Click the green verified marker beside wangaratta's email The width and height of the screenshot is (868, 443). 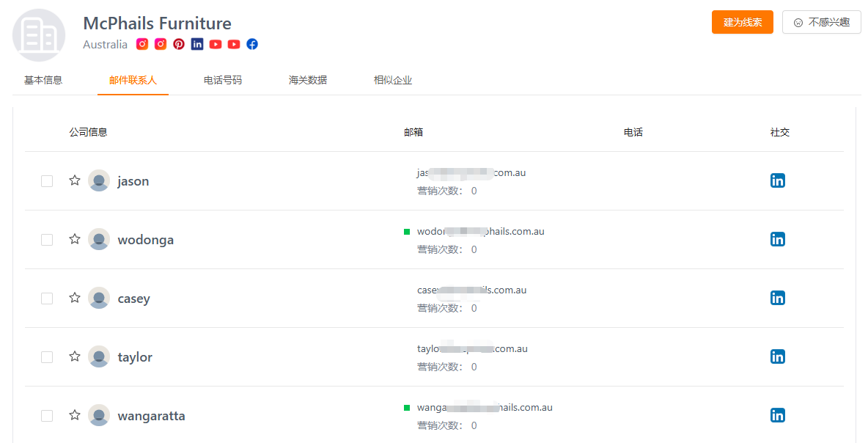point(407,408)
